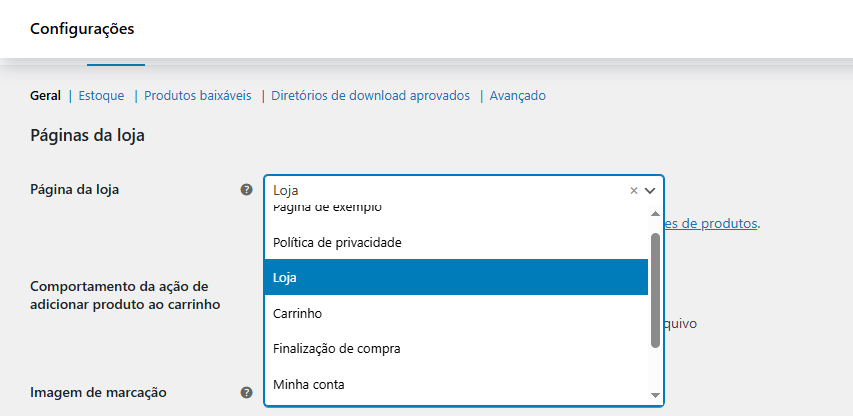Click the dropdown list's scroll up arrow
Viewport: 853px width, 416px height.
(656, 215)
